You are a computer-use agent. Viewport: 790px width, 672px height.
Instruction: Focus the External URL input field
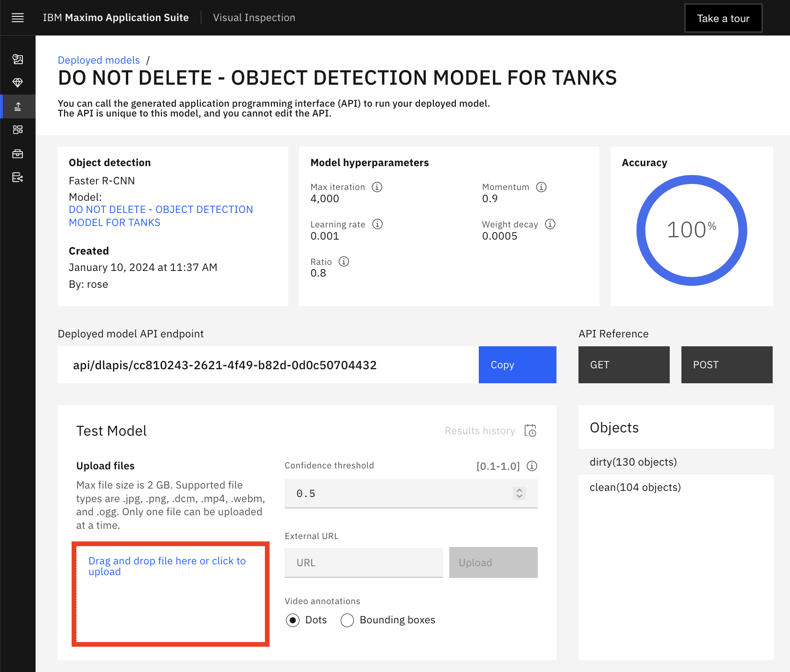[x=364, y=562]
